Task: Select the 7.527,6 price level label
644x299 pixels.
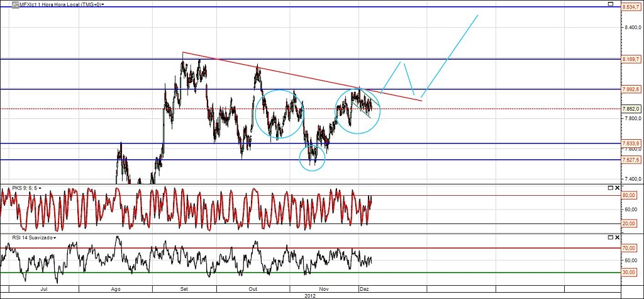Action: pyautogui.click(x=632, y=160)
